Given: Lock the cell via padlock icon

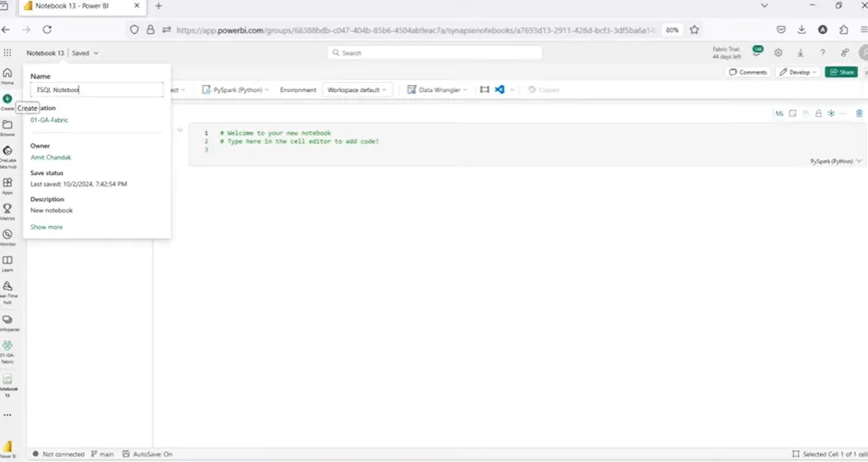Looking at the screenshot, I should click(x=818, y=113).
